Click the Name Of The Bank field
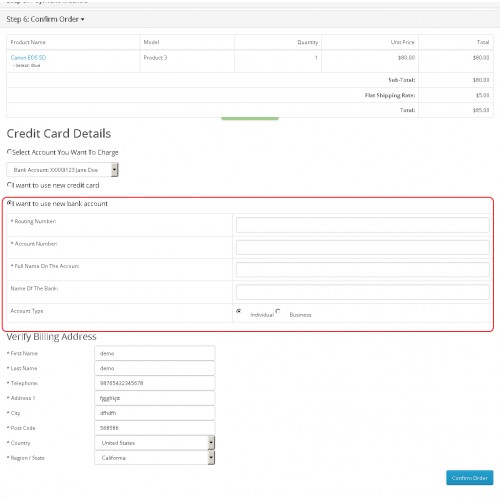The width and height of the screenshot is (500, 500). click(363, 292)
